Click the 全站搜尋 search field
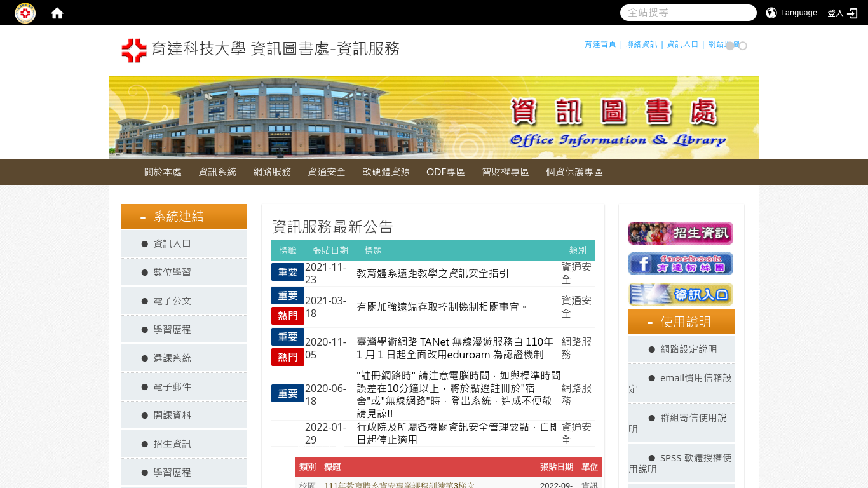The height and width of the screenshot is (488, 868). point(688,13)
